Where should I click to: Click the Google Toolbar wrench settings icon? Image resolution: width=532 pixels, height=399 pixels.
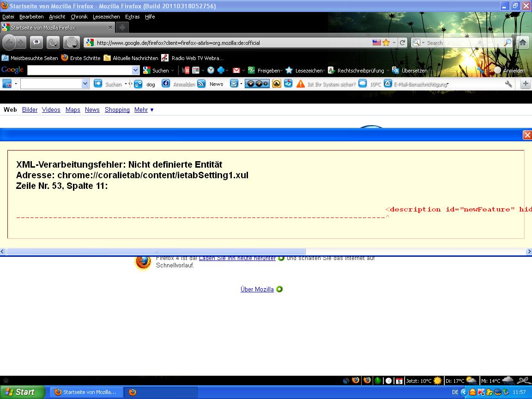[480, 71]
